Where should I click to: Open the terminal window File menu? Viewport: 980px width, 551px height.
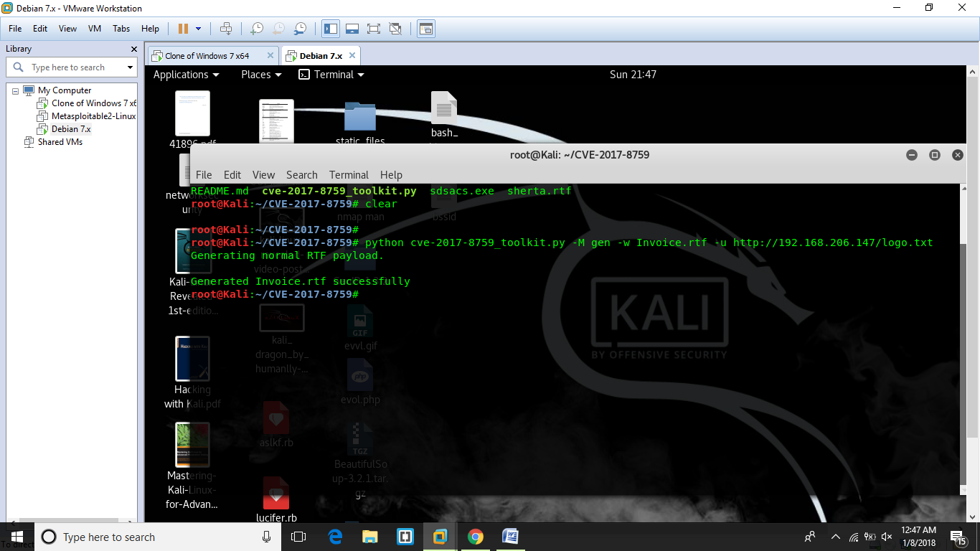[x=204, y=175]
